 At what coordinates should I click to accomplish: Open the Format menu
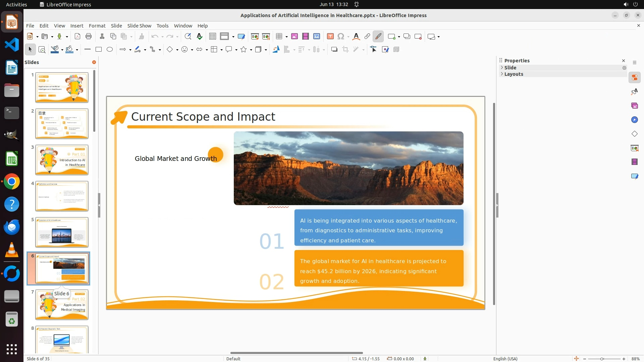coord(97,26)
